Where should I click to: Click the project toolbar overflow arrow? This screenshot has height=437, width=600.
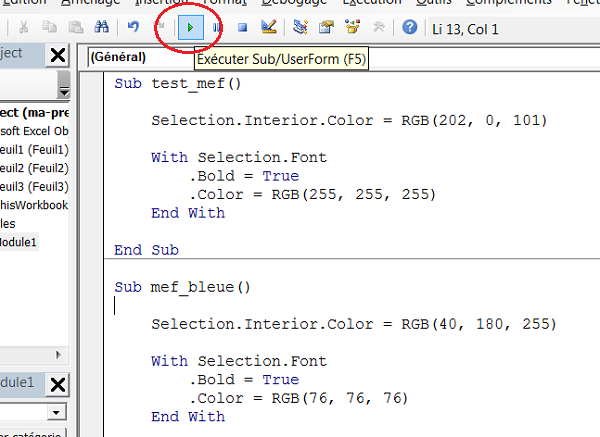[64, 92]
